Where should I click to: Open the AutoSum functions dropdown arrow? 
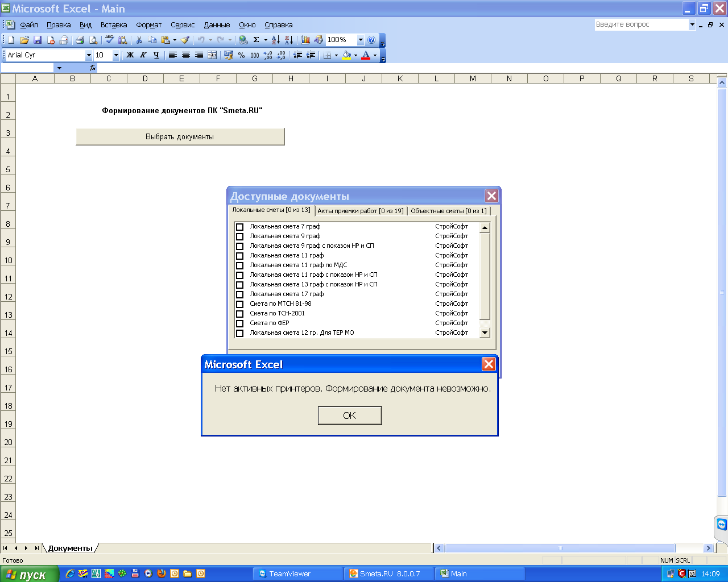(x=266, y=40)
